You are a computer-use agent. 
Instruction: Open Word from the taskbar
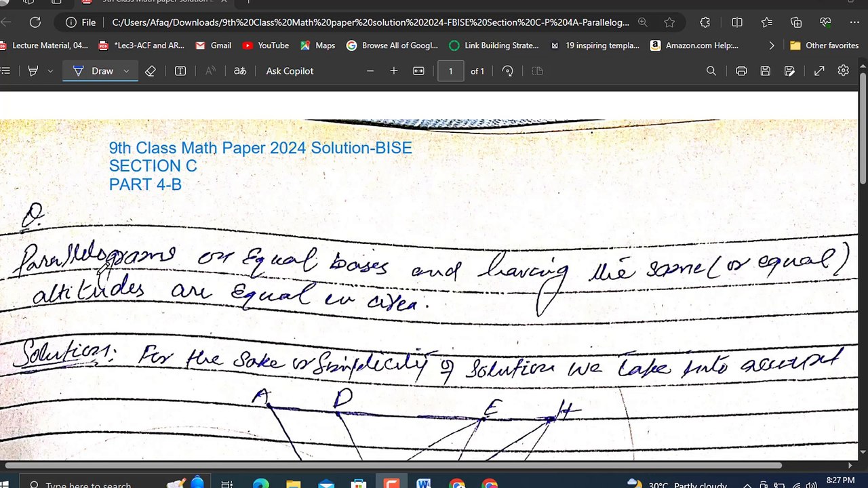pos(424,484)
